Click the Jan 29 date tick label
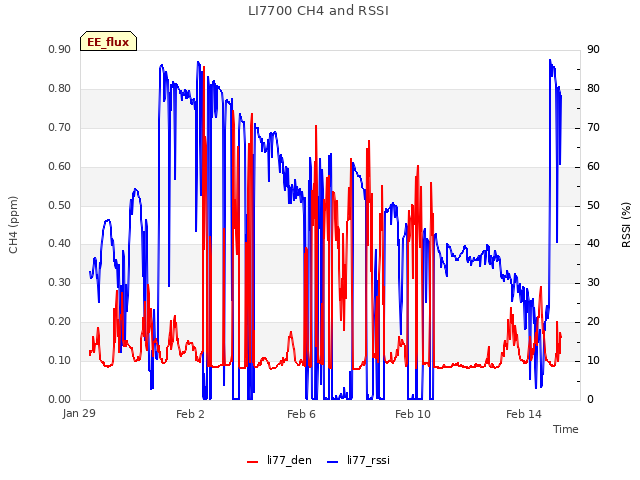 click(79, 413)
